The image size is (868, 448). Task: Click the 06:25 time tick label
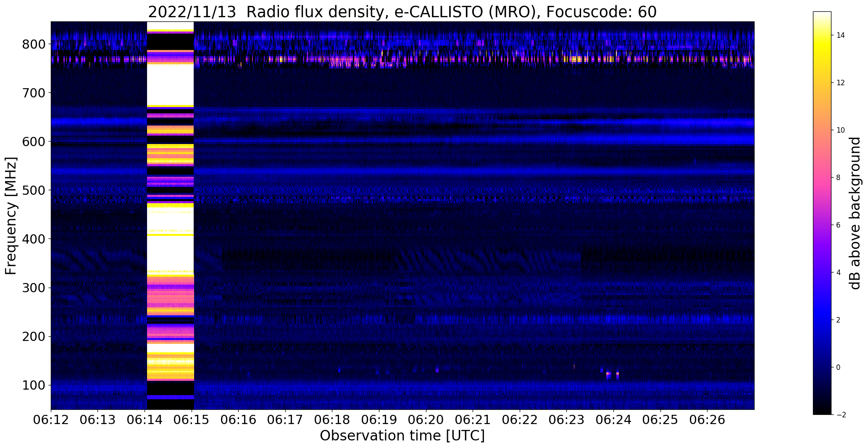(x=661, y=419)
